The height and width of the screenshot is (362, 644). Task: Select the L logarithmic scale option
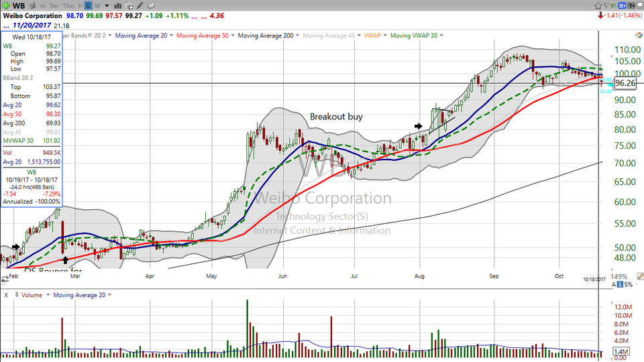point(620,284)
